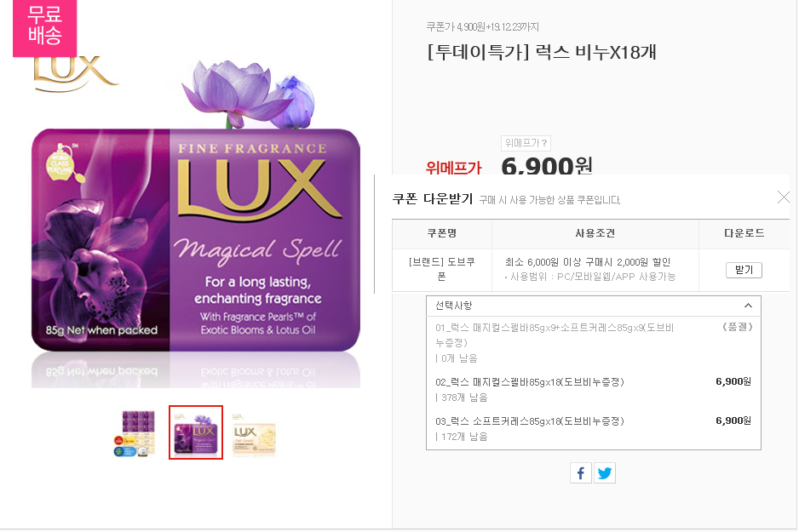Select option 02 럭스 매지컬스펠바85gx18

tap(594, 389)
